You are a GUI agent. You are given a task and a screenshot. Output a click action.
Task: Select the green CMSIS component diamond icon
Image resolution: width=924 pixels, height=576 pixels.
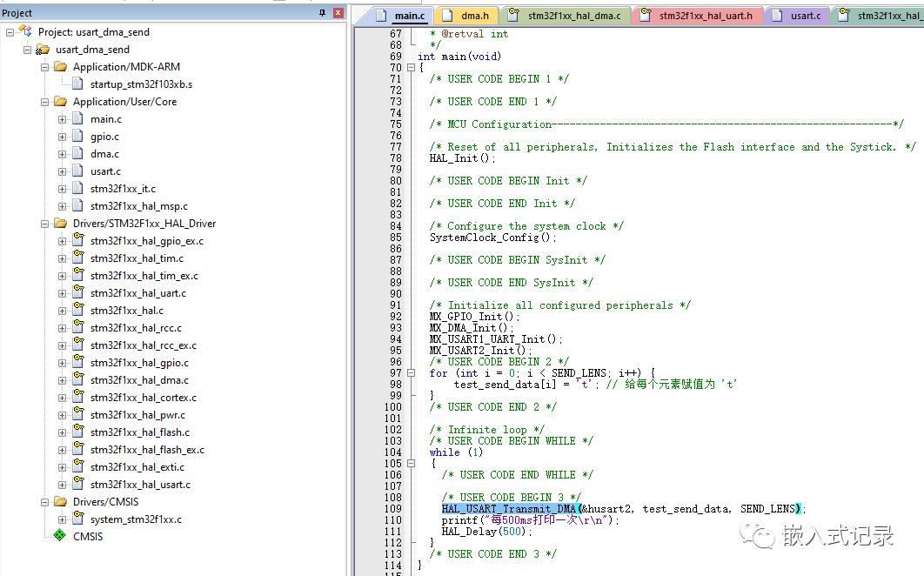point(59,535)
